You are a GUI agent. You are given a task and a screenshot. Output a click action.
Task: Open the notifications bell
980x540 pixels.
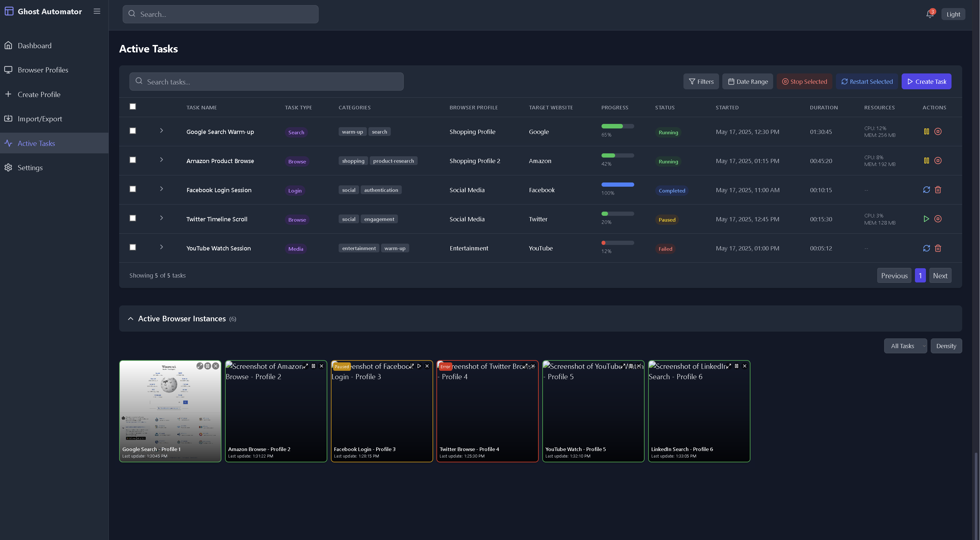929,15
